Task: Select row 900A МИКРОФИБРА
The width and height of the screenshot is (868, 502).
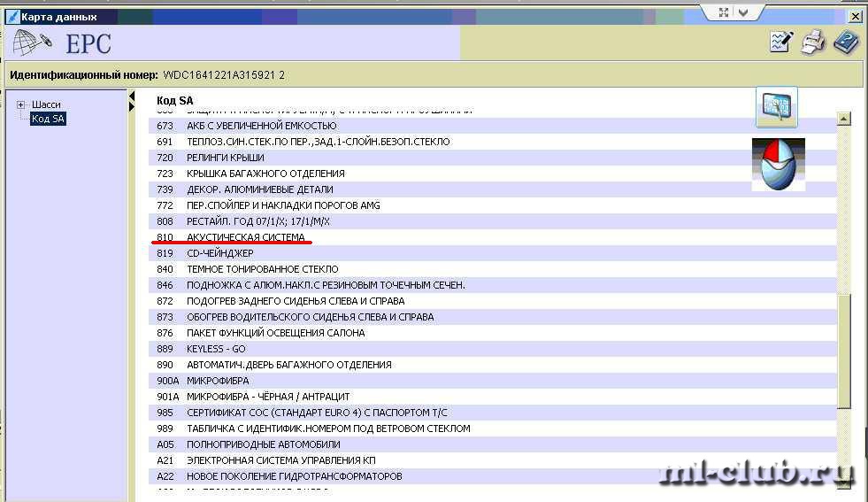Action: coord(492,382)
